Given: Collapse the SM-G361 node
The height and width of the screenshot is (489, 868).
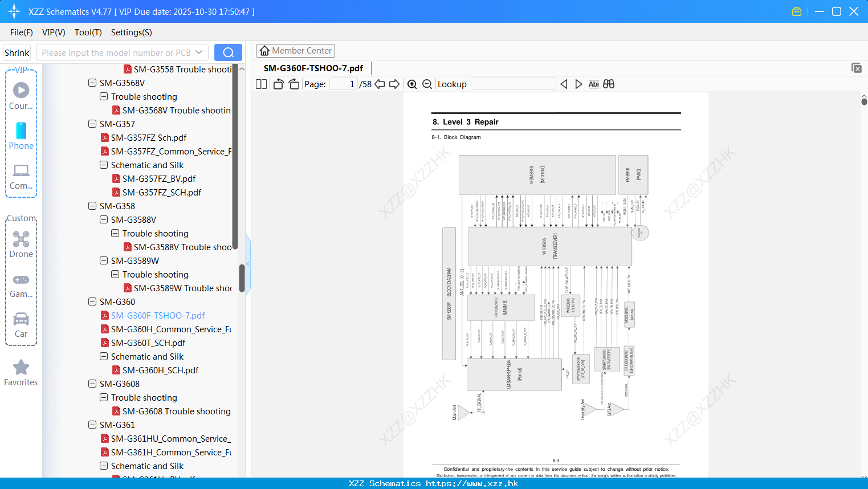Looking at the screenshot, I should click(92, 425).
